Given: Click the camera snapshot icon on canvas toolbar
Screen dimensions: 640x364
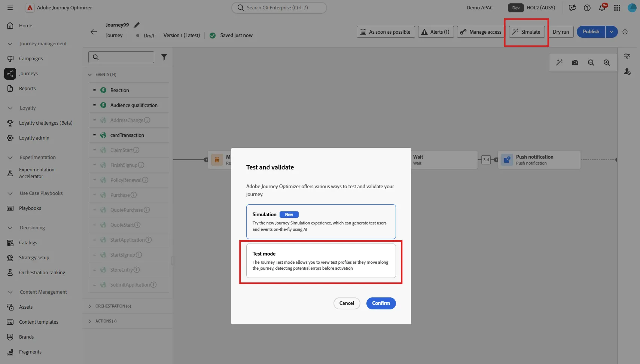Looking at the screenshot, I should (x=575, y=62).
